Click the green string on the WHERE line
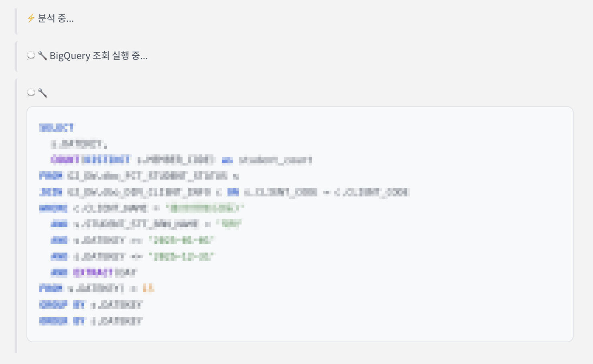The image size is (593, 364). click(205, 208)
